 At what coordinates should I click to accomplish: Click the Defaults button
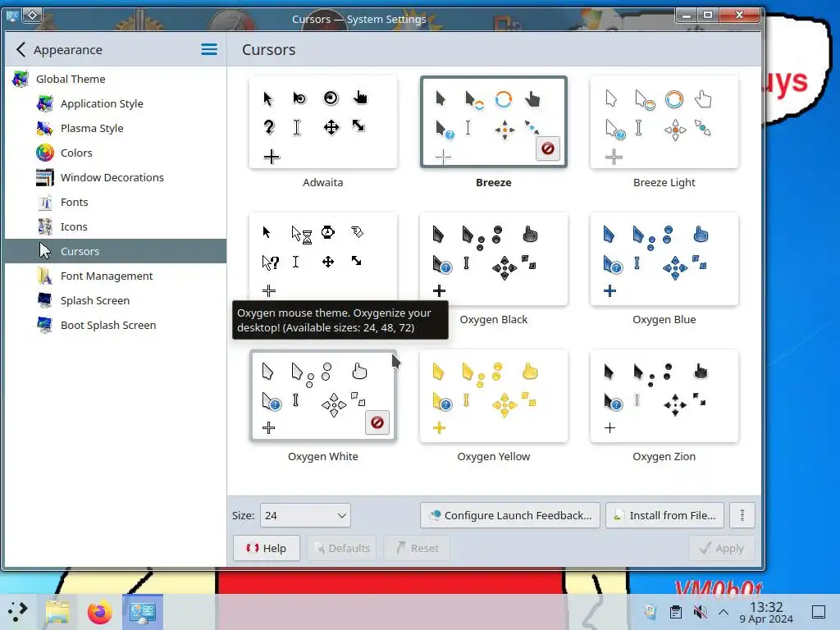(x=342, y=548)
